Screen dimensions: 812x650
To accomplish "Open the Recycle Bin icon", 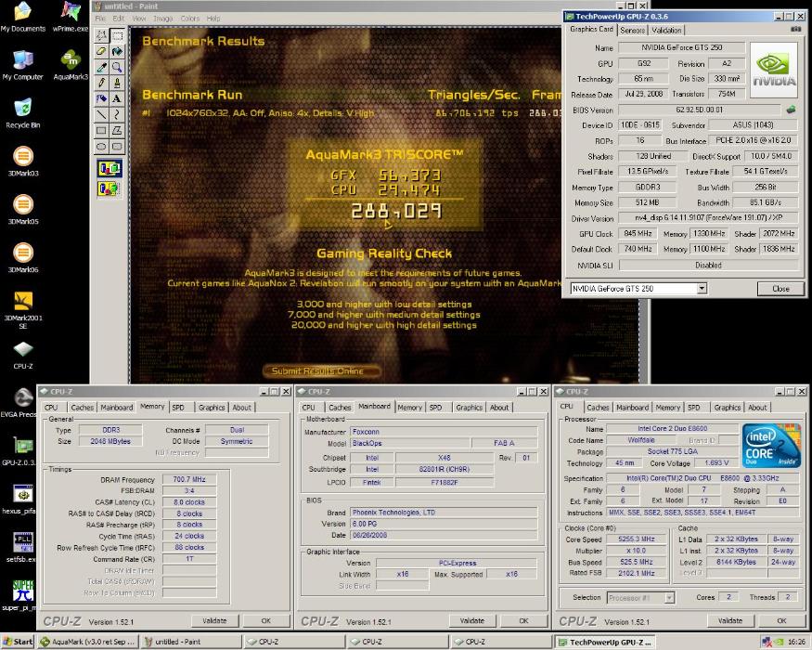I will pos(23,113).
